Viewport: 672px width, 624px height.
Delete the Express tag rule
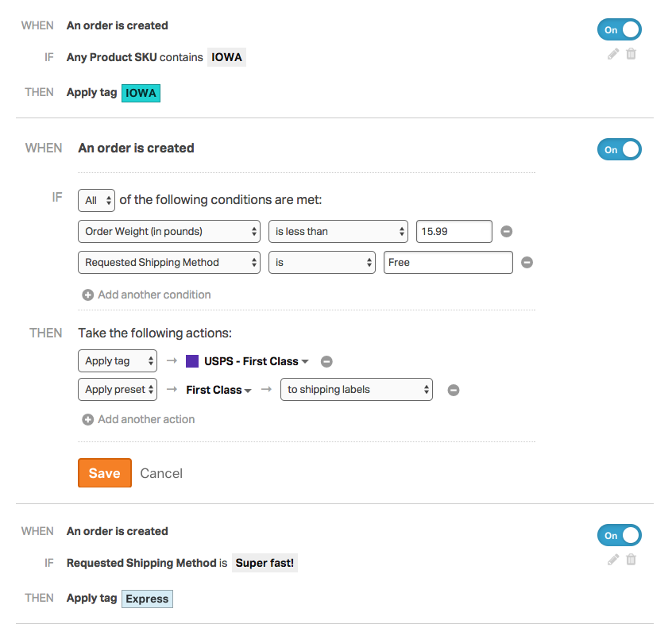pos(631,559)
